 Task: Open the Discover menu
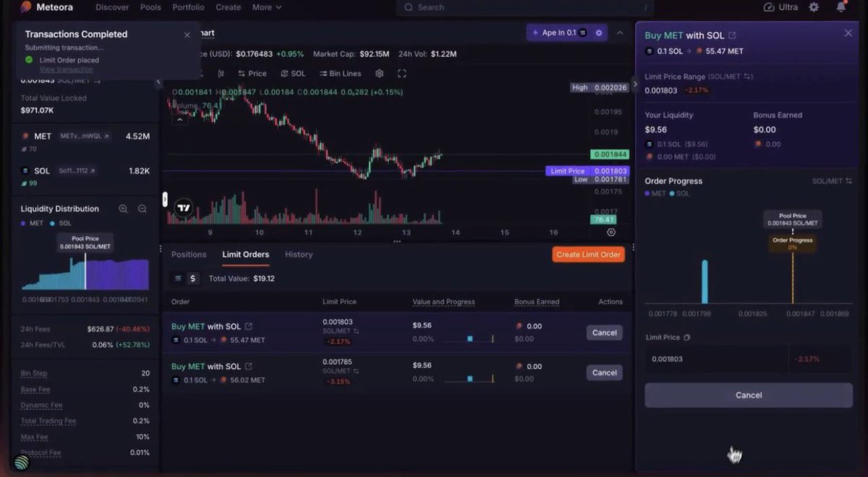point(112,7)
